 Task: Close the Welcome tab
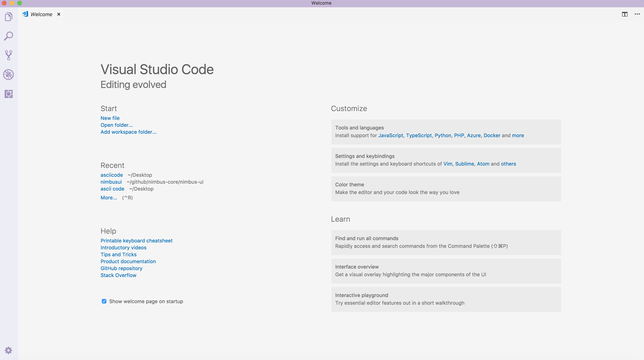coord(59,14)
